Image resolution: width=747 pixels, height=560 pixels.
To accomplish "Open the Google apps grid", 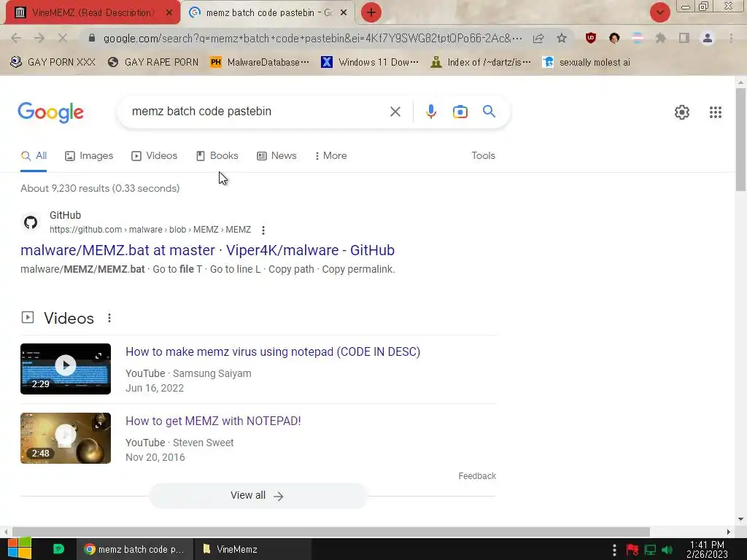I will (715, 112).
